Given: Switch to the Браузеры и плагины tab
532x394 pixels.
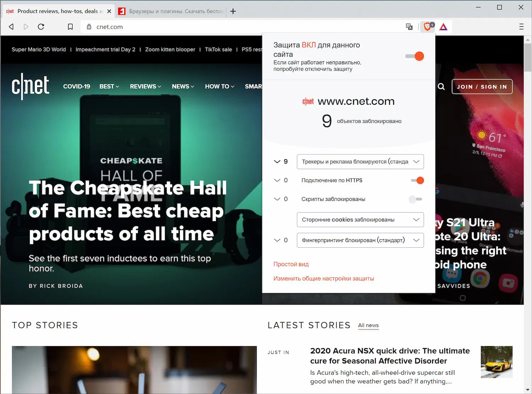Looking at the screenshot, I should [x=171, y=11].
